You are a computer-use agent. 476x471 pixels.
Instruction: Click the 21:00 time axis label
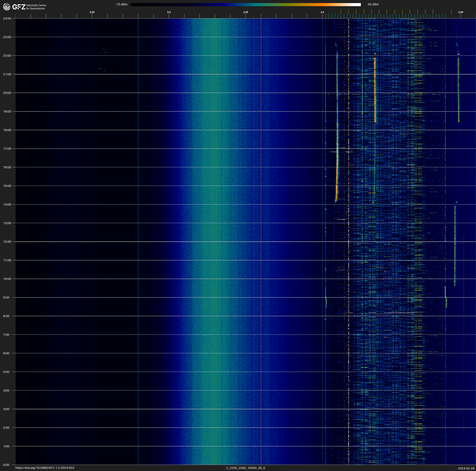click(7, 74)
